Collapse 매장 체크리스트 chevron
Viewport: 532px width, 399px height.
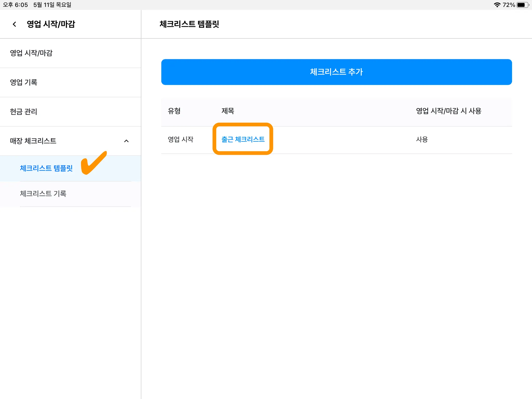point(126,141)
